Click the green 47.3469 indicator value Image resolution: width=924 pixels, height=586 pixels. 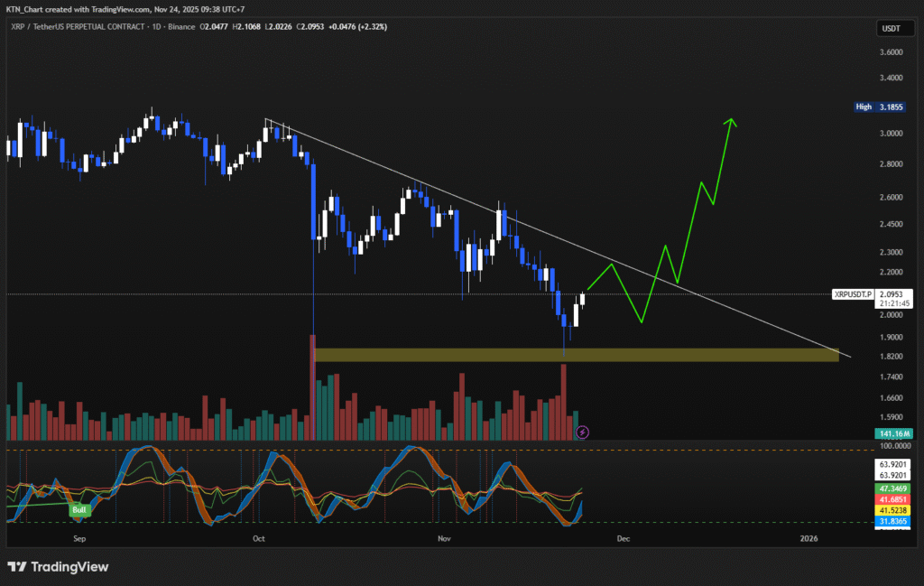click(892, 486)
